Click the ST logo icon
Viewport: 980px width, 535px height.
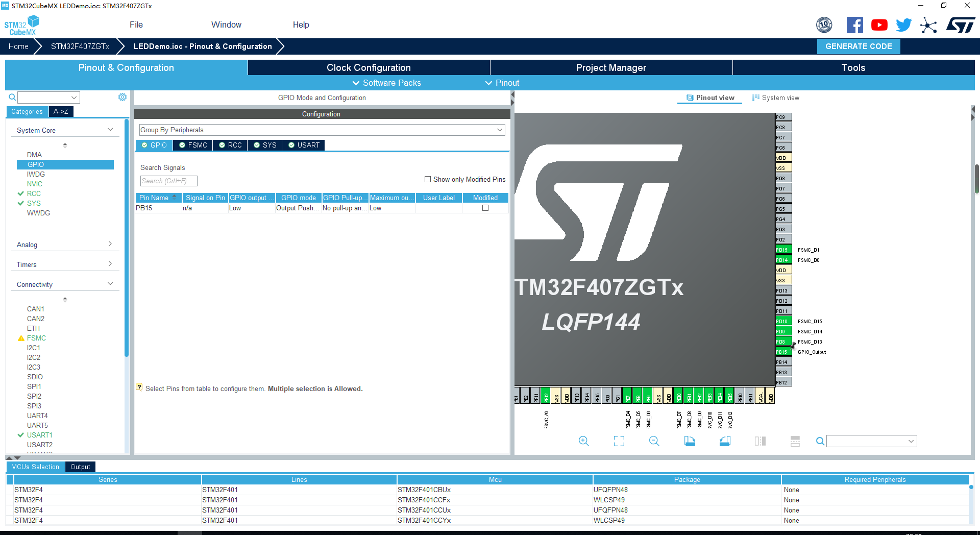point(961,25)
